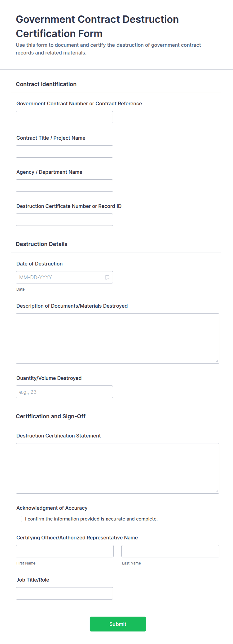Screen dimensions: 233x644
Task: Click the Description of Documents/Materials textarea
Action: click(x=118, y=338)
